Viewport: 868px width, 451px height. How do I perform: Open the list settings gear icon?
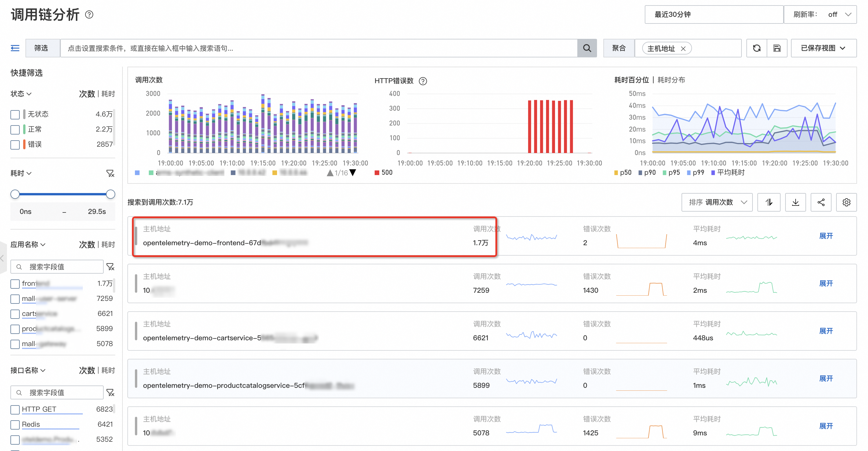point(846,202)
